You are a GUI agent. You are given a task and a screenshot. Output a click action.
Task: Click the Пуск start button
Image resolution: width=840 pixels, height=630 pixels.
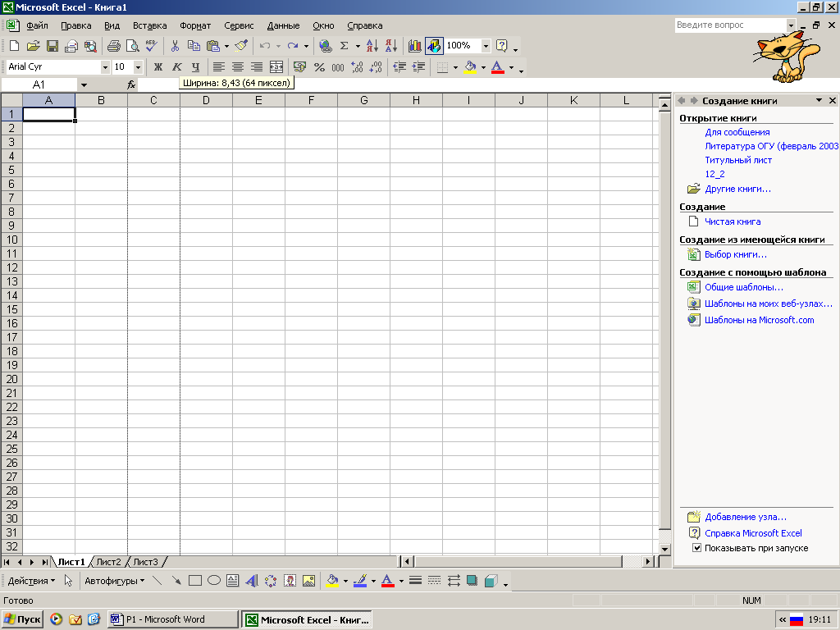click(22, 619)
